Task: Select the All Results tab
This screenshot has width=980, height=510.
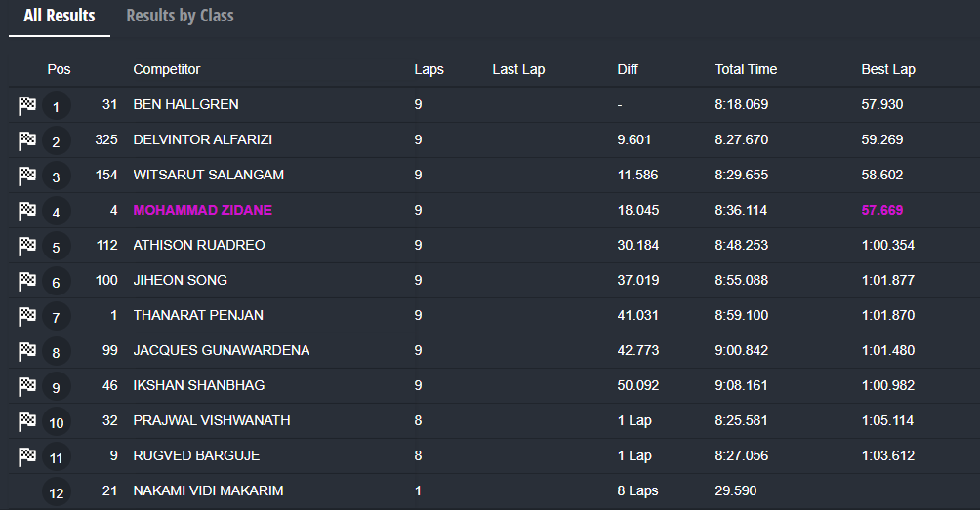Action: point(60,16)
